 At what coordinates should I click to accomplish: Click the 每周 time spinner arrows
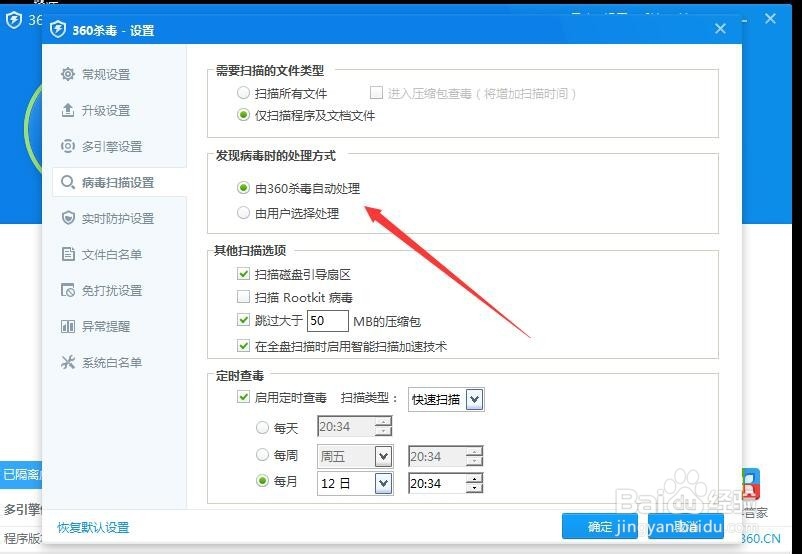(x=474, y=456)
